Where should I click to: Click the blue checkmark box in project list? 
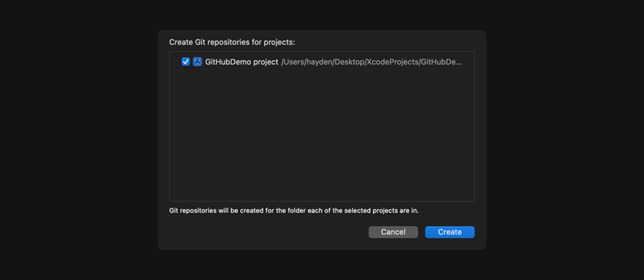coord(185,62)
